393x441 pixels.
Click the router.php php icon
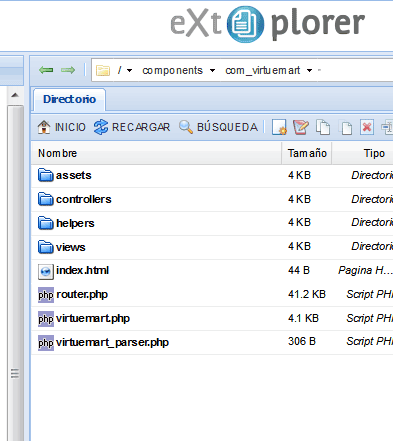click(x=46, y=295)
